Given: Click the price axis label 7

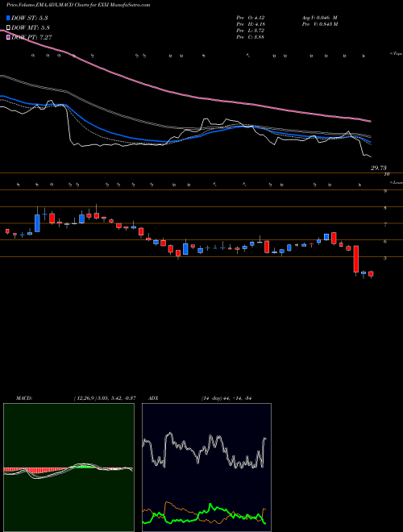Looking at the screenshot, I should pos(385,225).
